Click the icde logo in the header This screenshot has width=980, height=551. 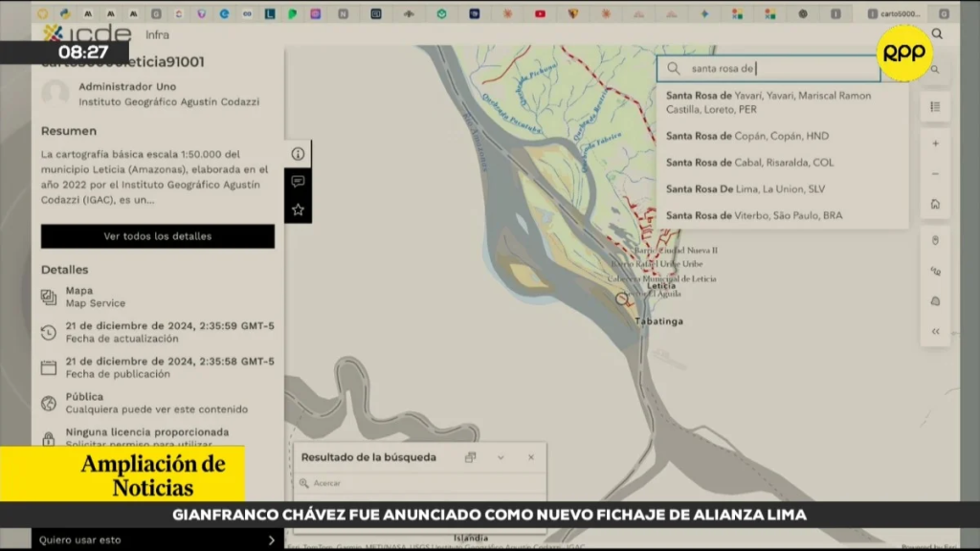pyautogui.click(x=86, y=33)
